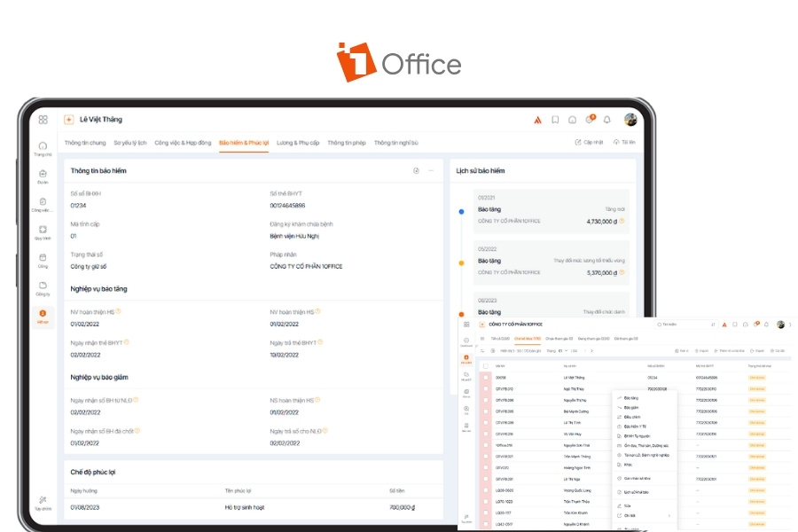Click the Cập nhật button
The height and width of the screenshot is (532, 798).
[x=589, y=143]
